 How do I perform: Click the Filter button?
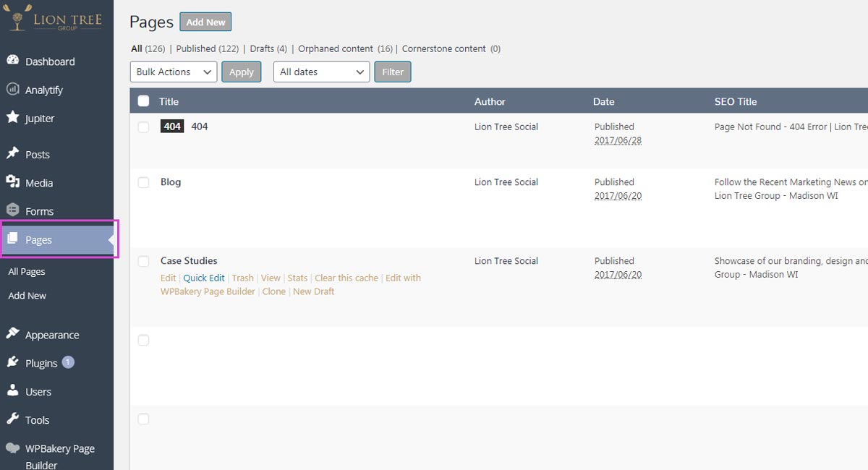pyautogui.click(x=393, y=72)
